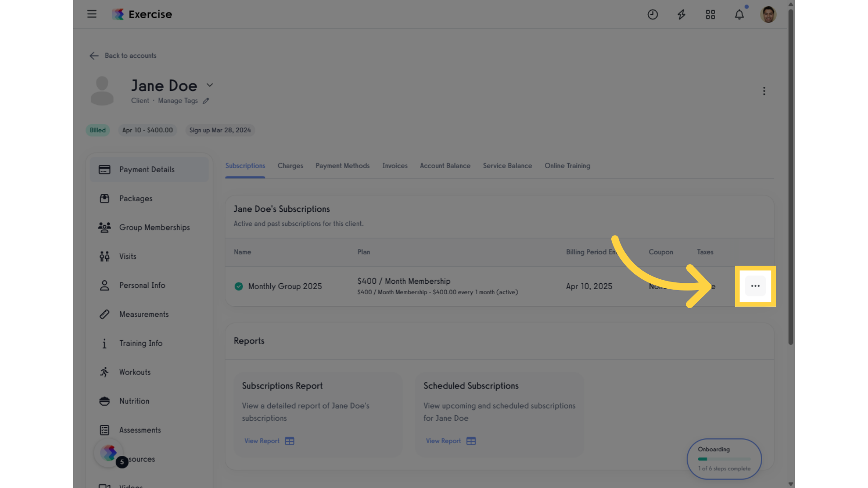Screen dimensions: 868x488
Task: Click the lightning bolt quick actions icon
Action: click(681, 14)
